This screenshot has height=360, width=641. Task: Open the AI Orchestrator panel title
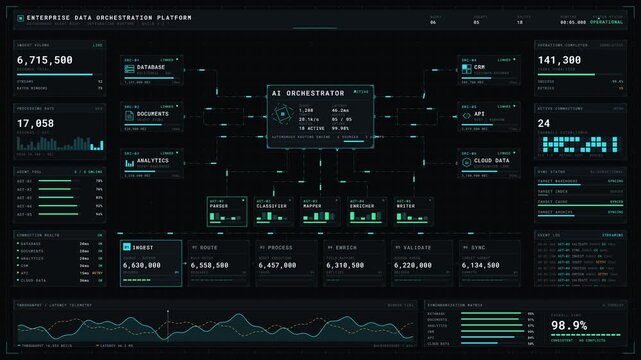[308, 93]
